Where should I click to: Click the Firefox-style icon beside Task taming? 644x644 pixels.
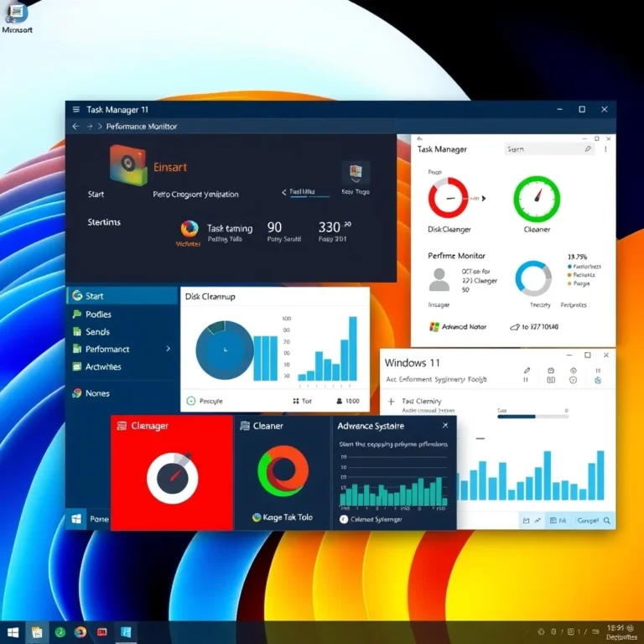point(190,229)
